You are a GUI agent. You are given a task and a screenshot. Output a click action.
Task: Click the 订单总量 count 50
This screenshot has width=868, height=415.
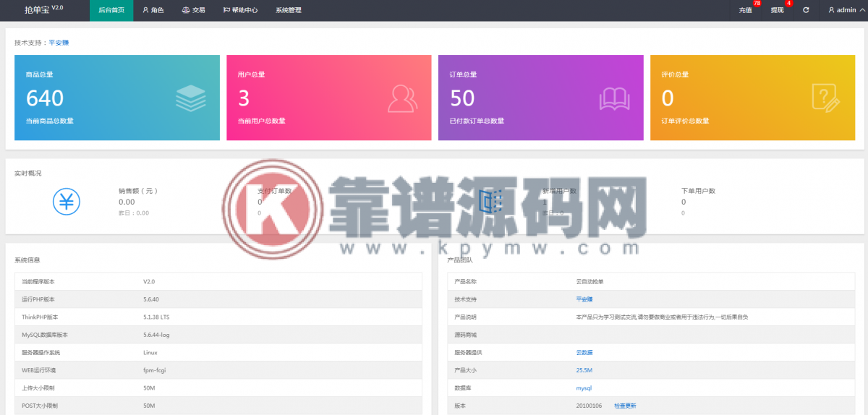pyautogui.click(x=463, y=98)
